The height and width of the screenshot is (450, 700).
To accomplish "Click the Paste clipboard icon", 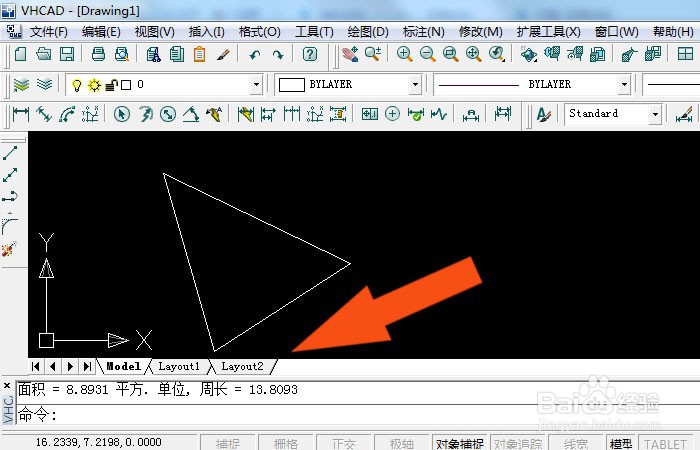I will click(200, 54).
